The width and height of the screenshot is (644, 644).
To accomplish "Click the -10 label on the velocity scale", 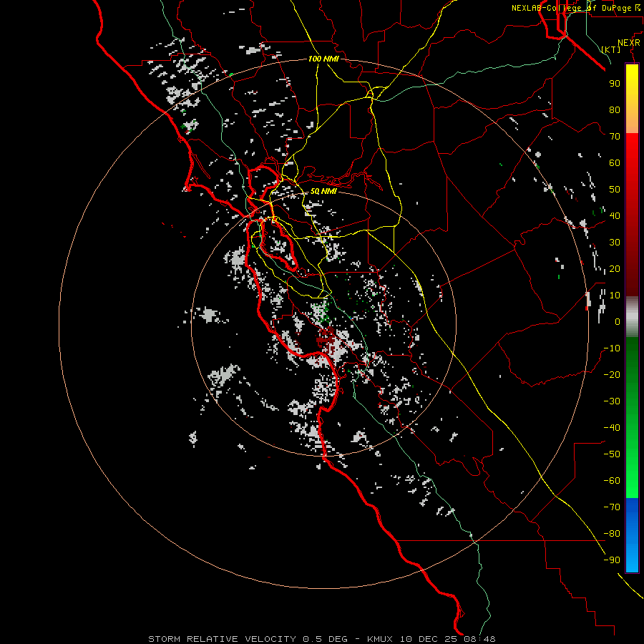I will point(612,348).
